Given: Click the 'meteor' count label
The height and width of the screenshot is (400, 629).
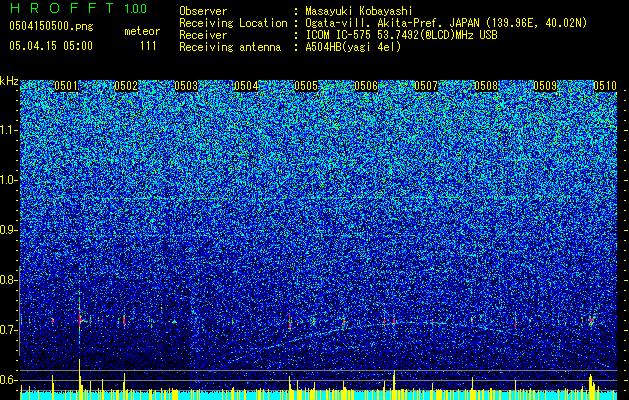Looking at the screenshot, I should 142,31.
